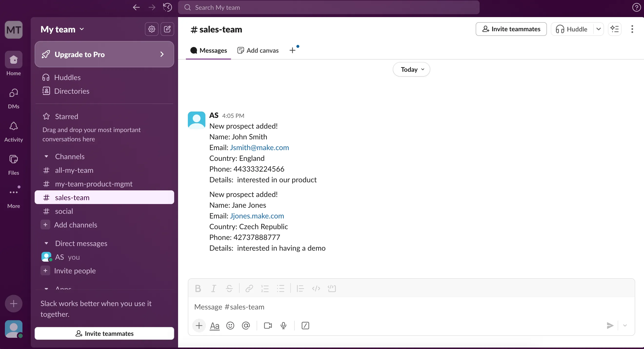The image size is (644, 349).
Task: Open send options dropdown arrow
Action: tap(625, 326)
